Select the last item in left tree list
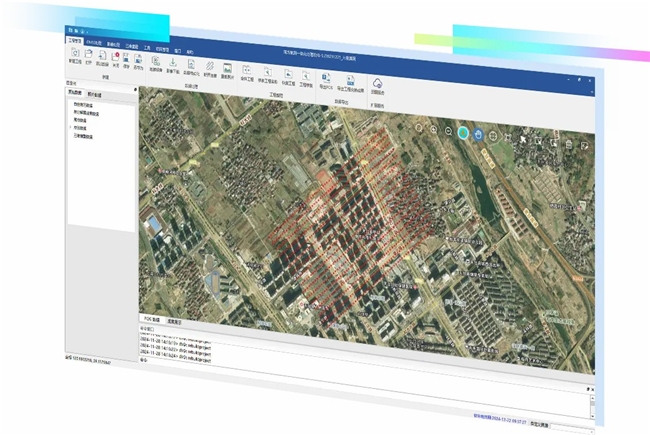The height and width of the screenshot is (435, 650). 84,135
